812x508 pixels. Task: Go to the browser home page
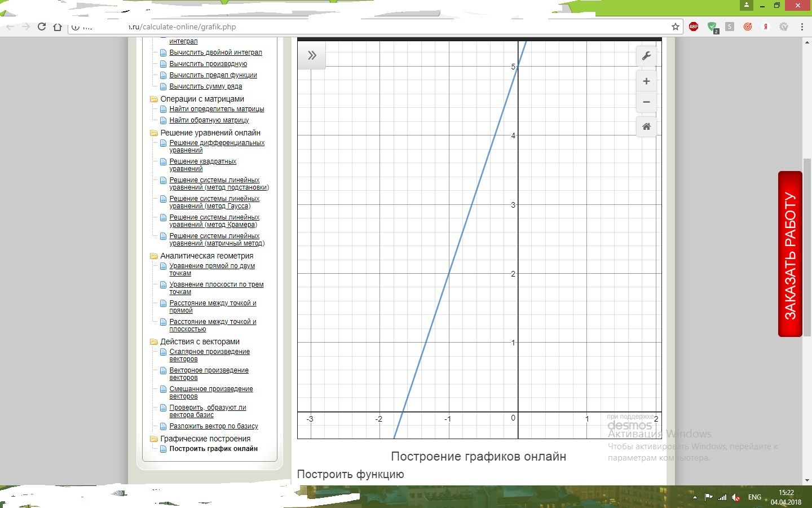pos(57,27)
